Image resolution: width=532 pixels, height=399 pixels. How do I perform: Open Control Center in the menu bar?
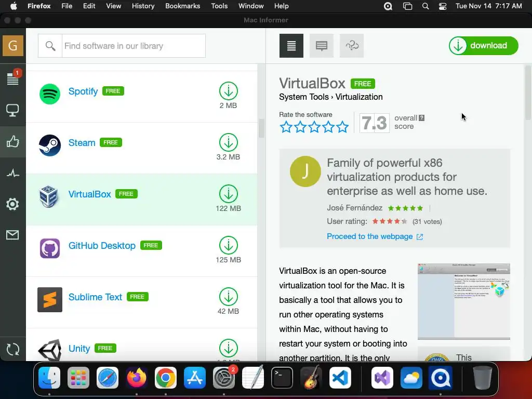443,6
